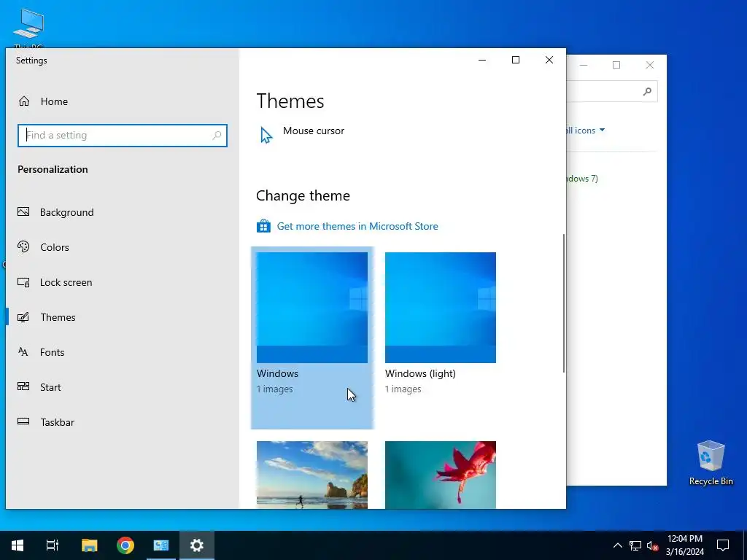Select the beach landscape theme thumbnail
The image size is (747, 560).
pyautogui.click(x=312, y=475)
